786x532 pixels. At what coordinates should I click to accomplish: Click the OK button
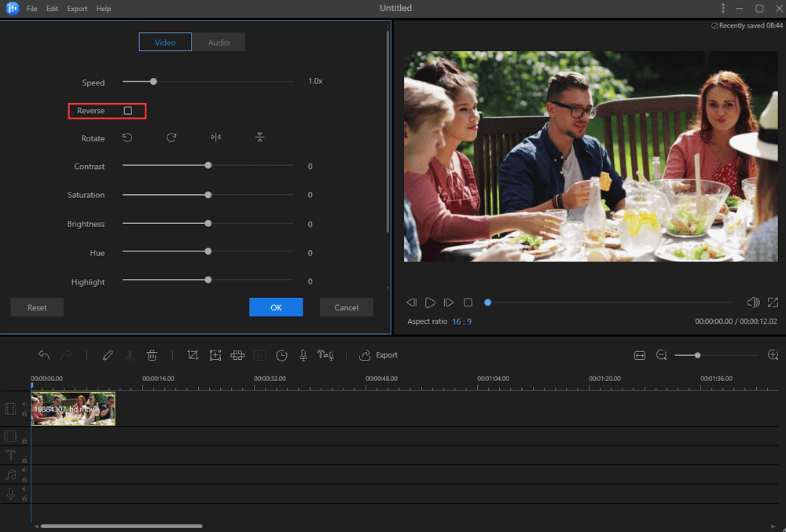[276, 307]
